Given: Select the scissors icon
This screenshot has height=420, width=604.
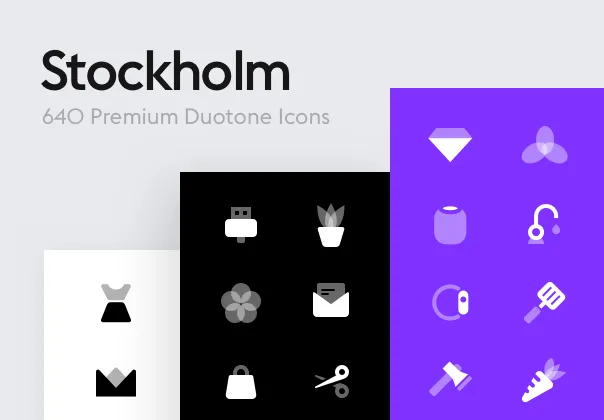Looking at the screenshot, I should point(332,381).
